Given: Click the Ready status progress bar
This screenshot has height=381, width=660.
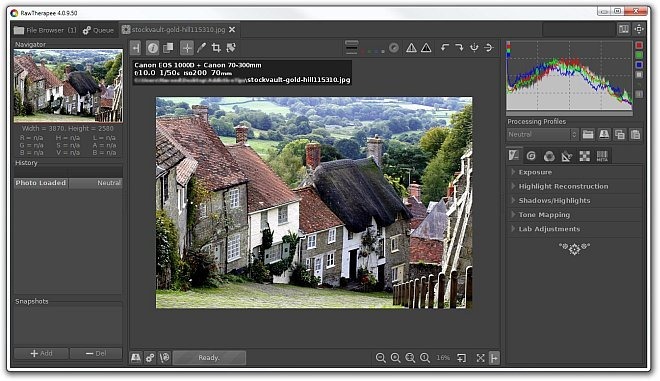Looking at the screenshot, I should (209, 358).
